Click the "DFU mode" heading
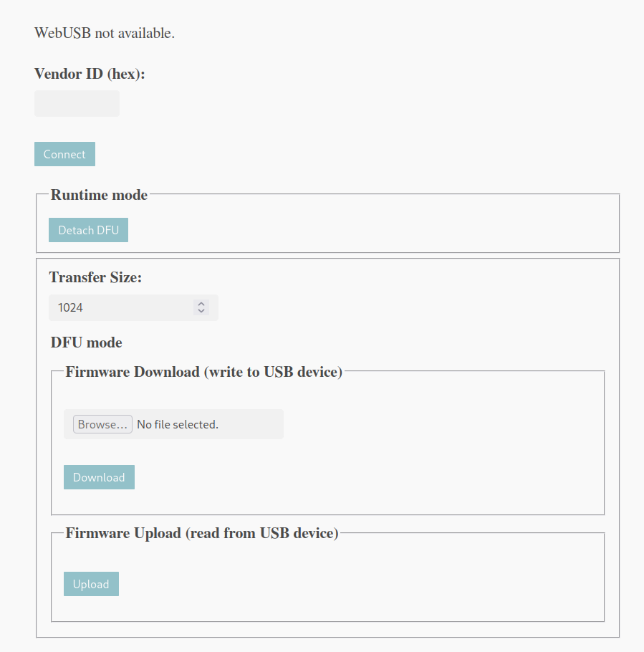Image resolution: width=644 pixels, height=652 pixels. point(86,342)
